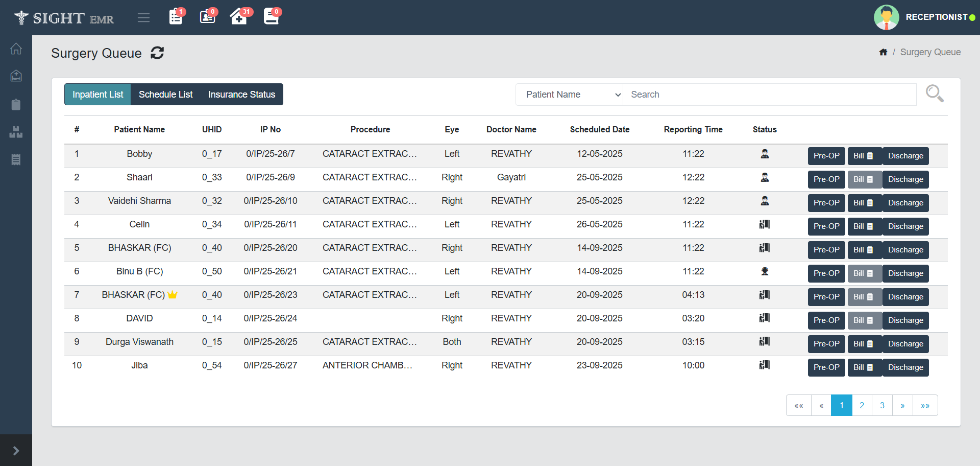Click the ID card icon in top bar

pos(207,17)
